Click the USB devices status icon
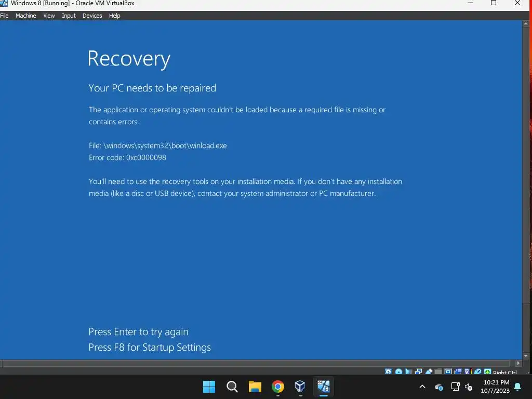 click(x=429, y=371)
